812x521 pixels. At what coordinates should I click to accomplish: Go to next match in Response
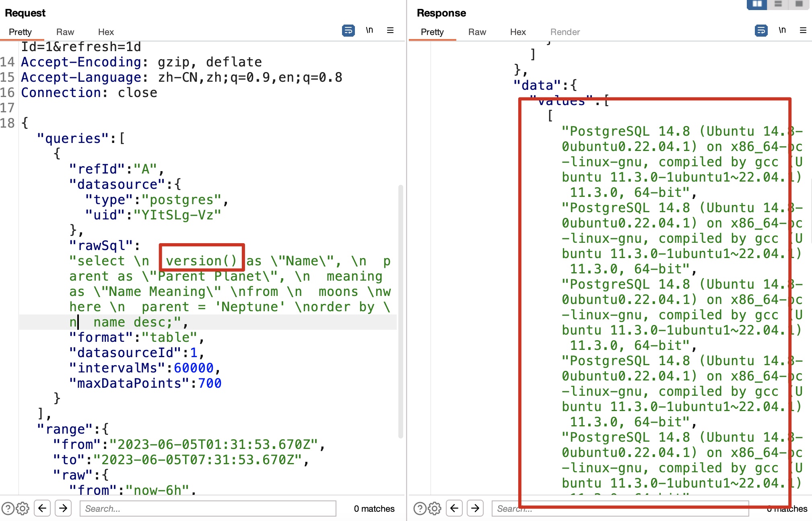tap(475, 508)
